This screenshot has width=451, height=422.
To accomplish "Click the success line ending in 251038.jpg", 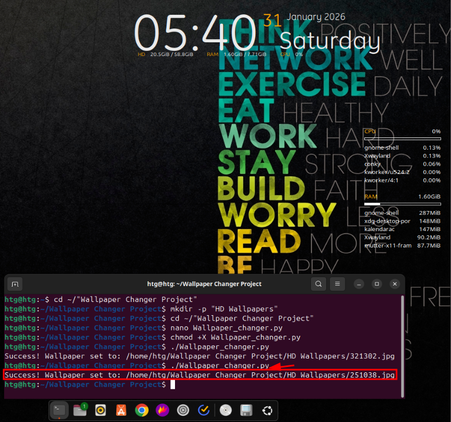I will [x=199, y=375].
